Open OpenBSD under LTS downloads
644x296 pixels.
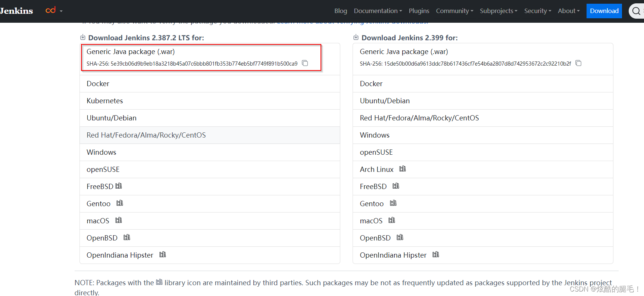pyautogui.click(x=210, y=238)
